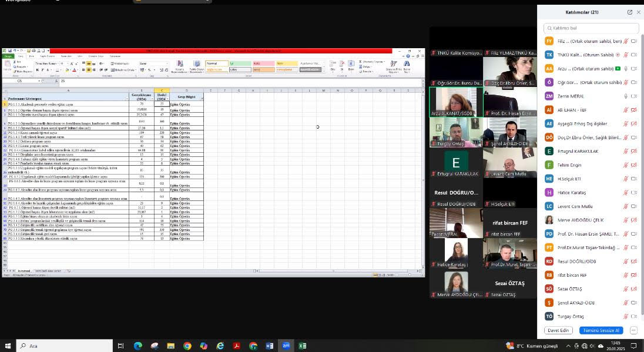The image size is (644, 352).
Task: Open filter dropdown on Gerçekleşme (2024) header
Action: coord(152,99)
